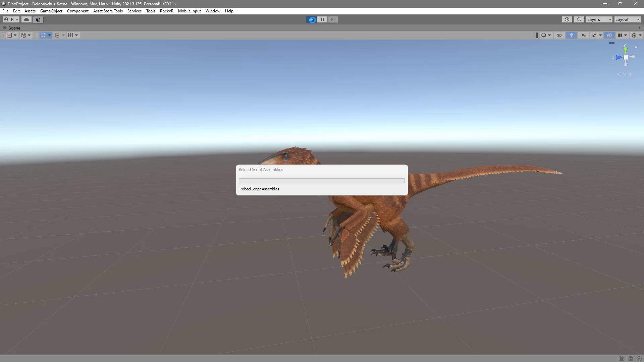This screenshot has width=644, height=362.
Task: Click the overlay handle above orientation gizmo
Action: 612,43
